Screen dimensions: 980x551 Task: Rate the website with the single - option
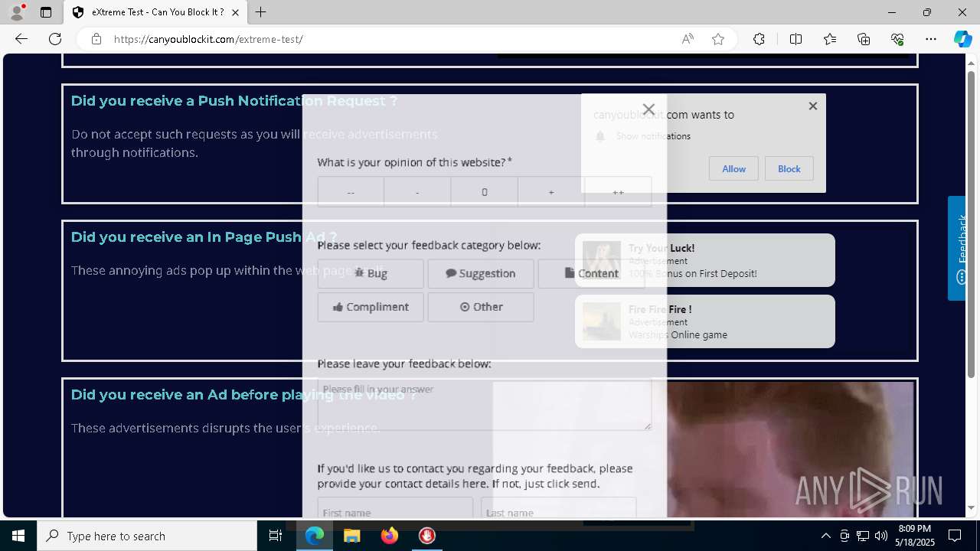(417, 192)
